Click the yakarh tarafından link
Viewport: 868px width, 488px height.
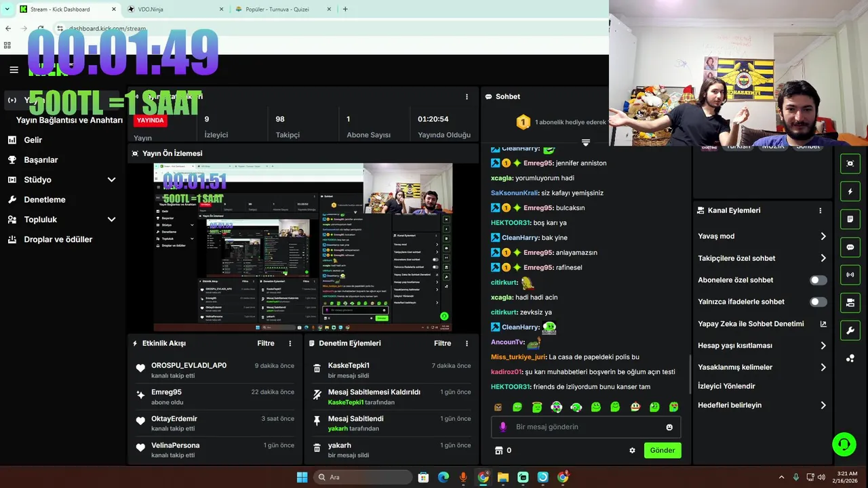353,428
